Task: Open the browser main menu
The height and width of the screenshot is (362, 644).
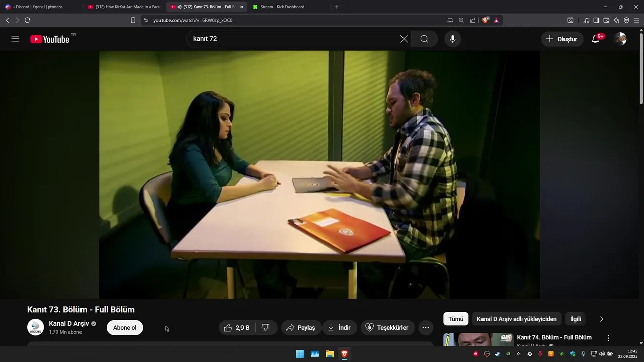Action: 636,20
